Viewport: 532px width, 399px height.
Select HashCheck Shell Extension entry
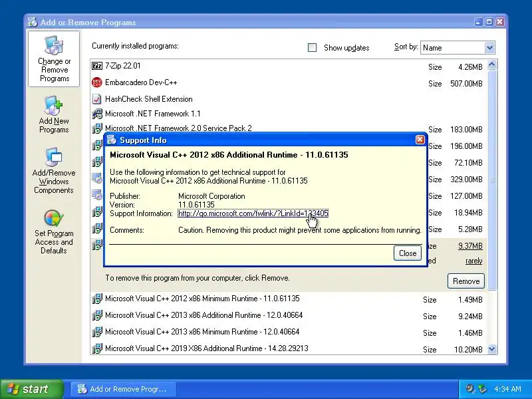[289, 99]
